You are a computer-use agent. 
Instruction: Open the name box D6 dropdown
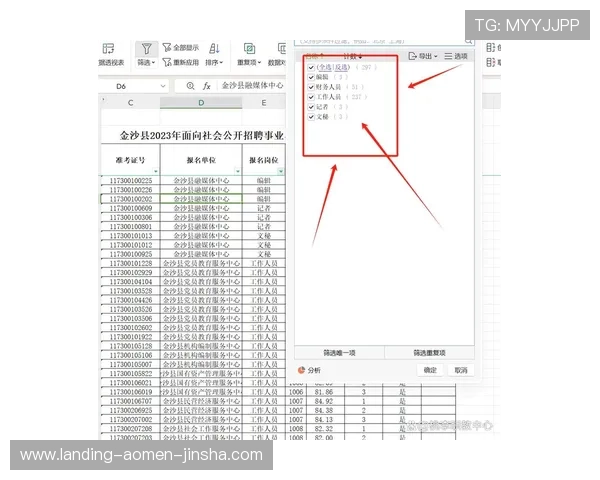click(163, 86)
